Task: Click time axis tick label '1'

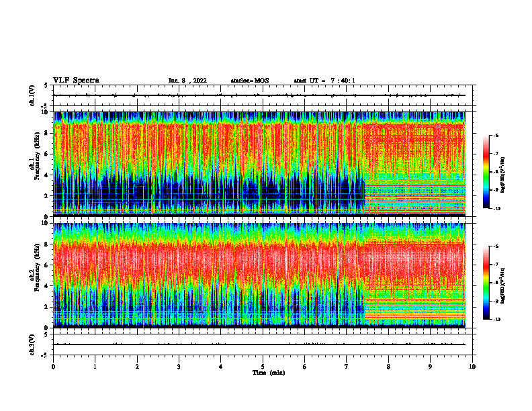Action: [95, 367]
